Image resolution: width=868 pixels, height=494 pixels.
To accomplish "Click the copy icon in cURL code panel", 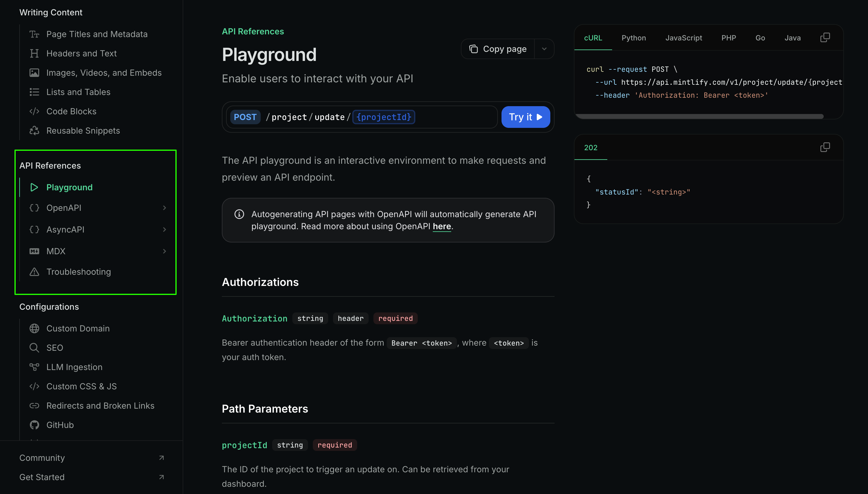I will point(825,37).
